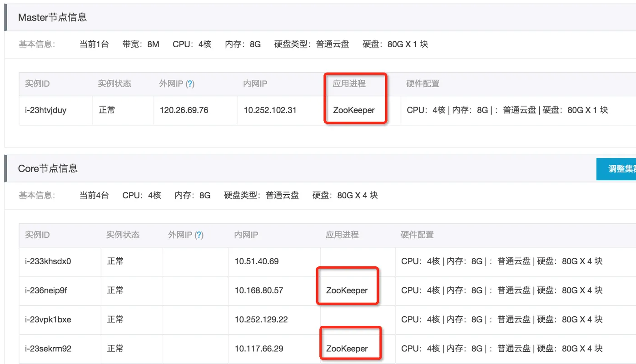
Task: Click ZooKeeper in the i-23sekrm92 row
Action: 347,349
